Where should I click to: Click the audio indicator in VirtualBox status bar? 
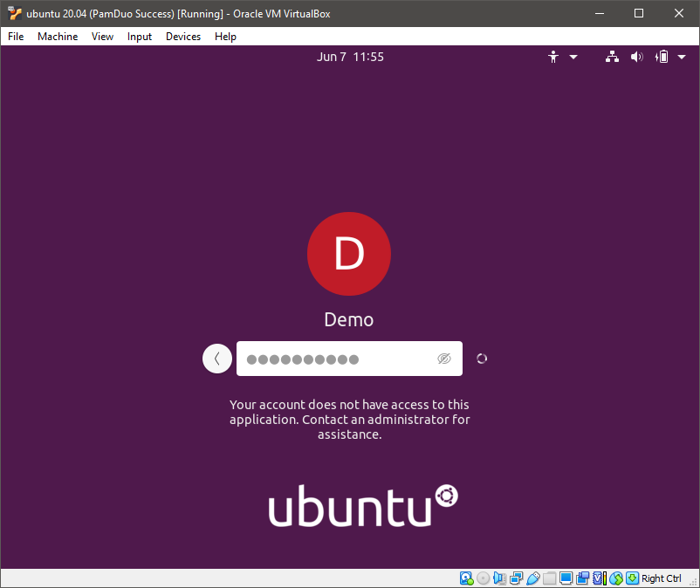499,578
